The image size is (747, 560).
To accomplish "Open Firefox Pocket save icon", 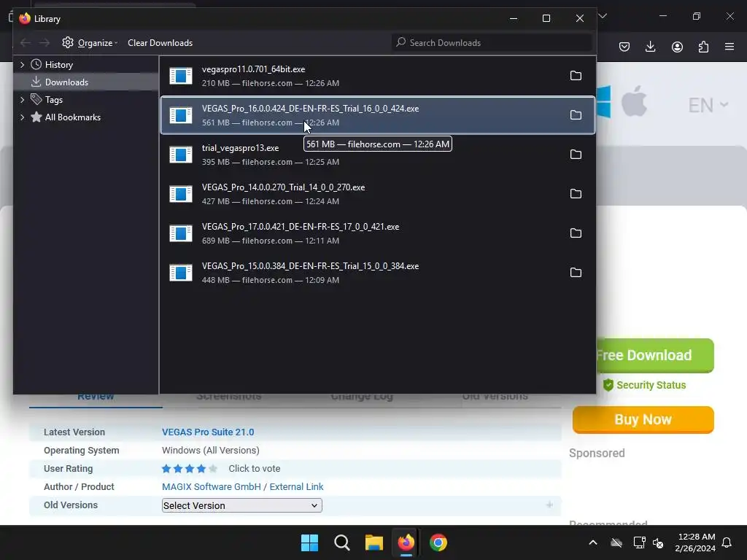I will (x=624, y=47).
